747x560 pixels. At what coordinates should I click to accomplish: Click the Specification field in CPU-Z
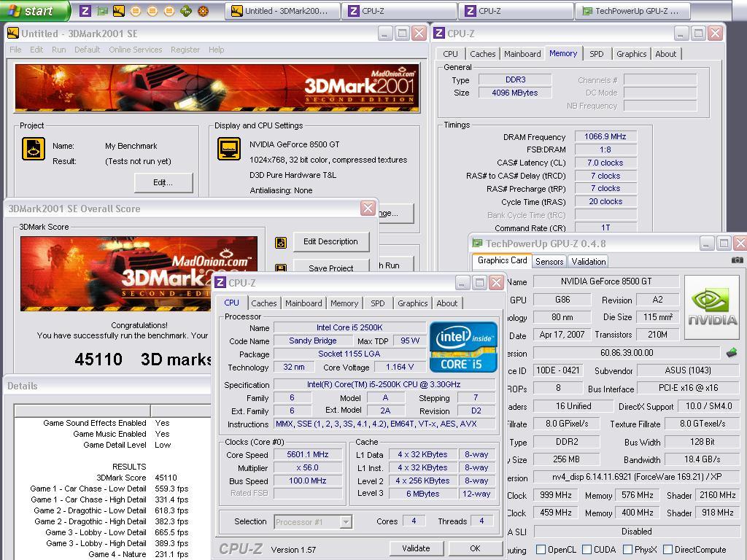click(384, 385)
